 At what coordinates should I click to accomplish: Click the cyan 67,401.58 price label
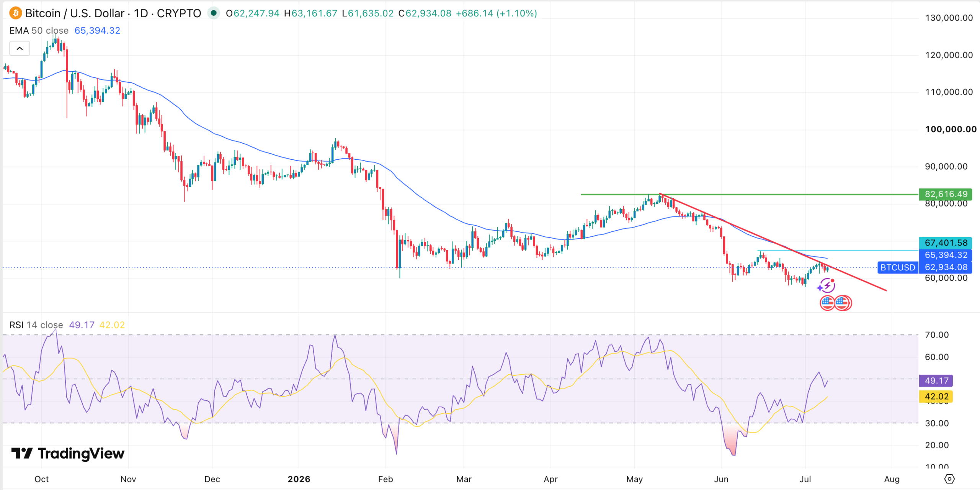[x=946, y=243]
